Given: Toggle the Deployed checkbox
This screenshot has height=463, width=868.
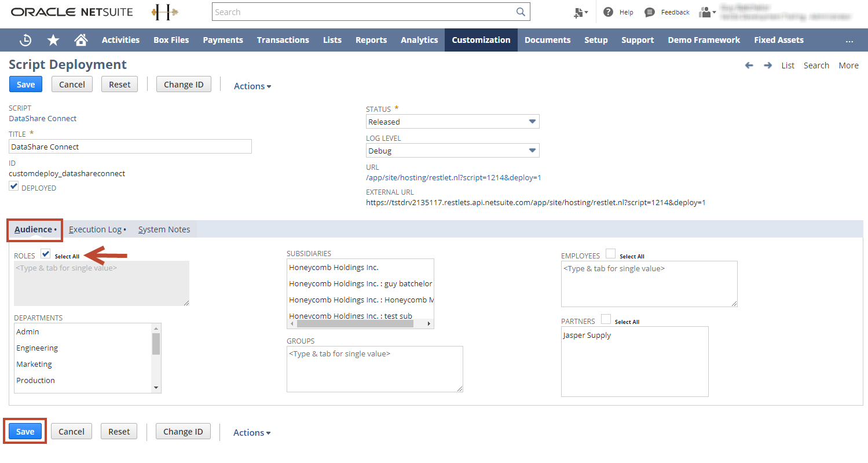Looking at the screenshot, I should [14, 187].
